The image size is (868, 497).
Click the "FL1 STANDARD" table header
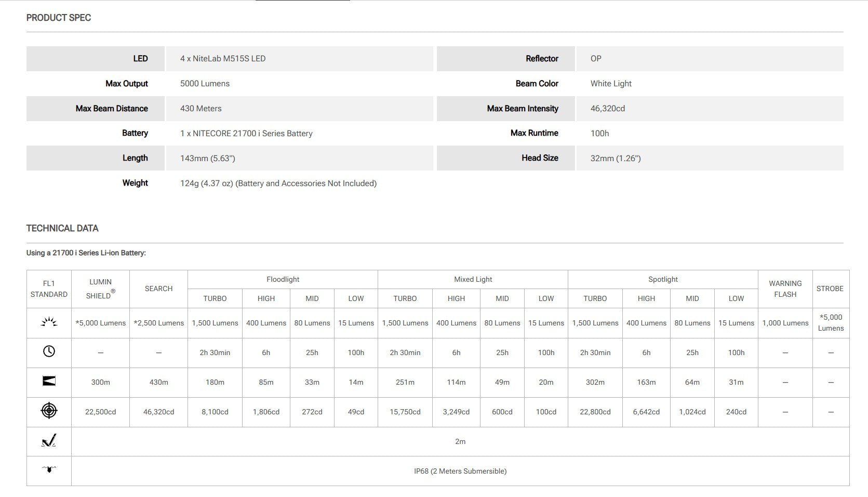tap(49, 289)
